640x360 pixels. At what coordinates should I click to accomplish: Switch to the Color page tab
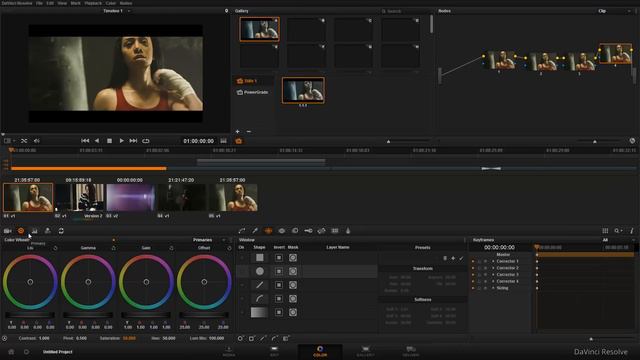[x=320, y=351]
